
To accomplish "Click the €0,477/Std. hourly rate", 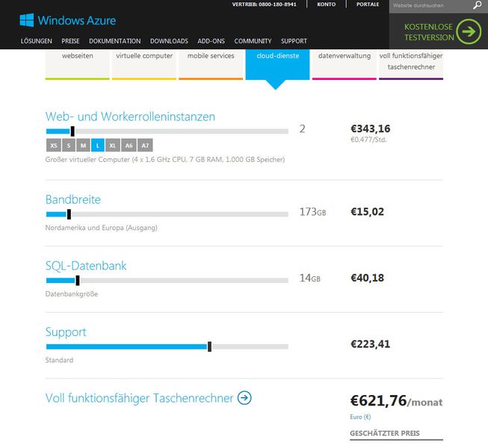I will [x=368, y=140].
